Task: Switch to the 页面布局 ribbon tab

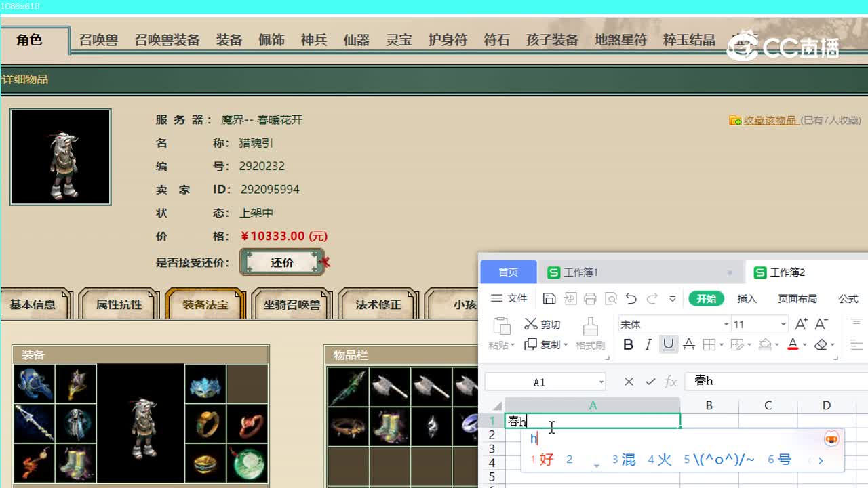Action: tap(797, 298)
